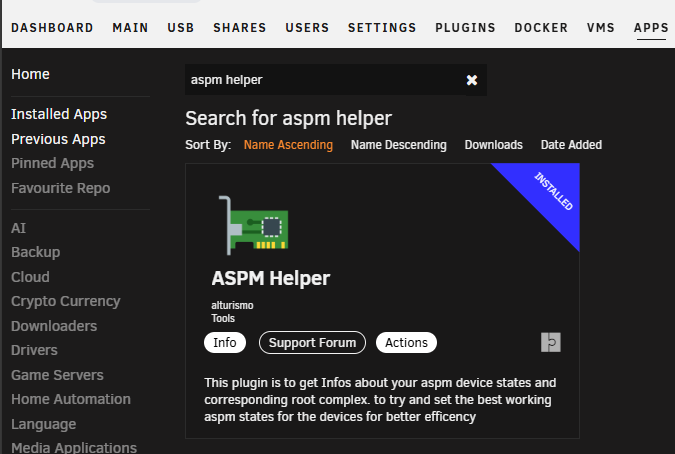The width and height of the screenshot is (675, 454).
Task: Sort results by Downloads
Action: [493, 145]
